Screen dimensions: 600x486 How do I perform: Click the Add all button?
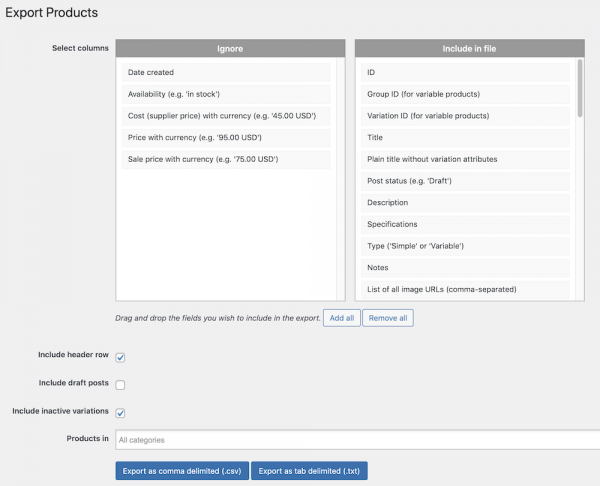pos(341,318)
